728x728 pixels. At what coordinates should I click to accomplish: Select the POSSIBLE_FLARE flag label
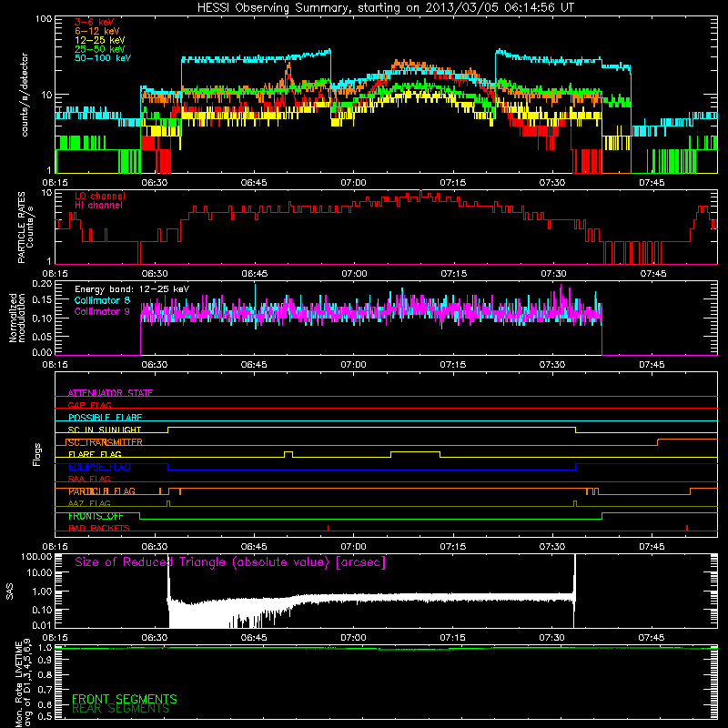coord(105,418)
